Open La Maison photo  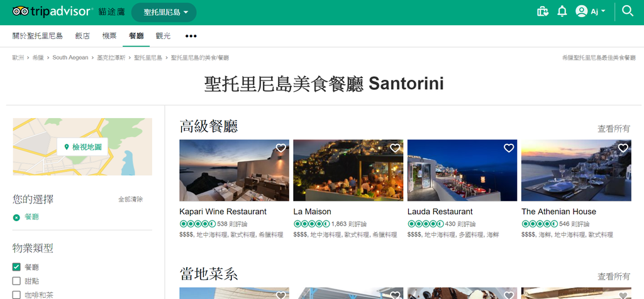(348, 170)
